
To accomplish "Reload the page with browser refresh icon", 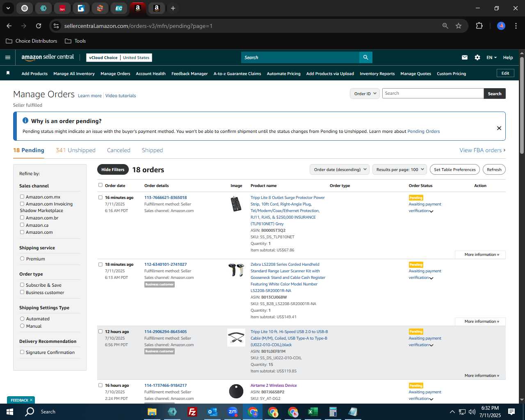I will point(39,26).
